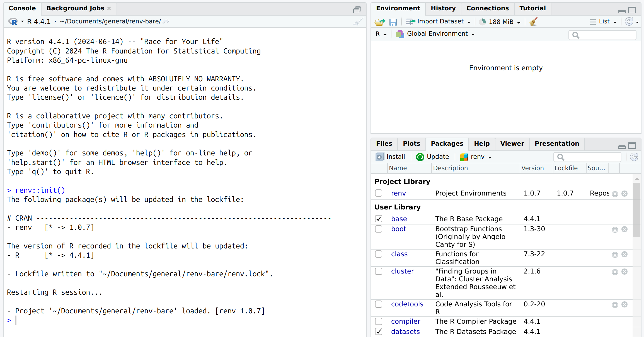This screenshot has width=644, height=337.
Task: Click the clear console broom icon
Action: (x=358, y=21)
